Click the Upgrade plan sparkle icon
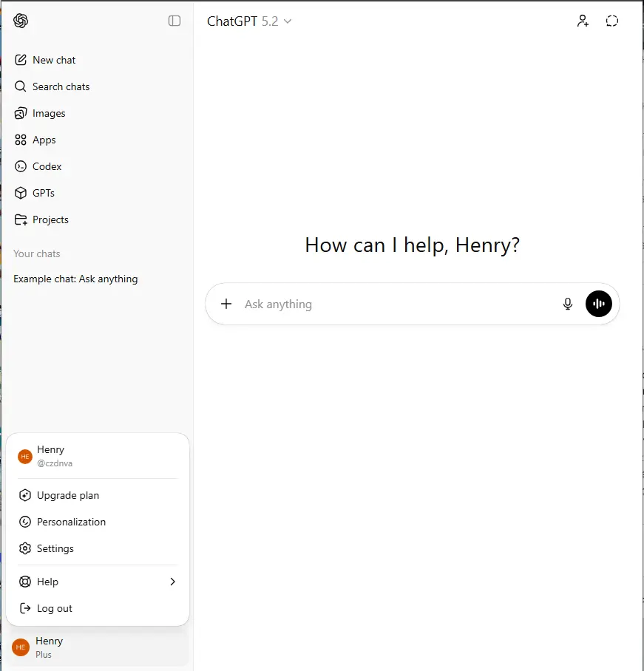 pyautogui.click(x=25, y=495)
